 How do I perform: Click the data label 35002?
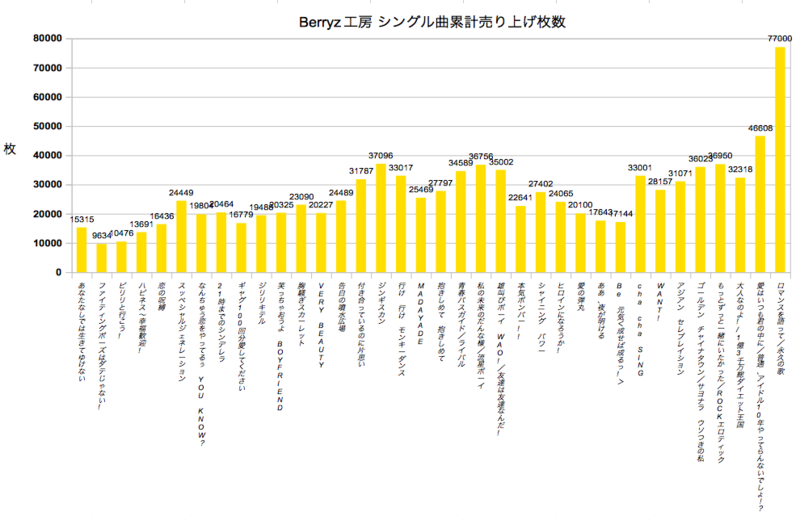(501, 162)
